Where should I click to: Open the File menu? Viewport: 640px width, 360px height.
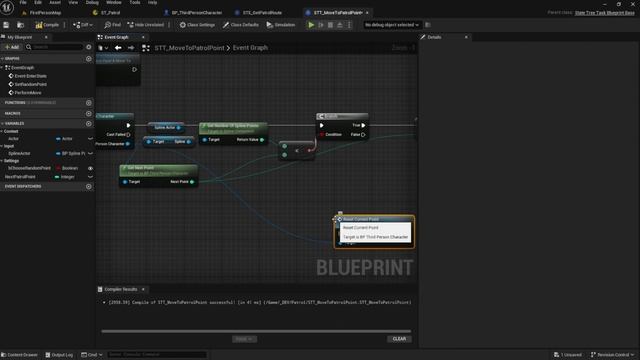tap(23, 2)
